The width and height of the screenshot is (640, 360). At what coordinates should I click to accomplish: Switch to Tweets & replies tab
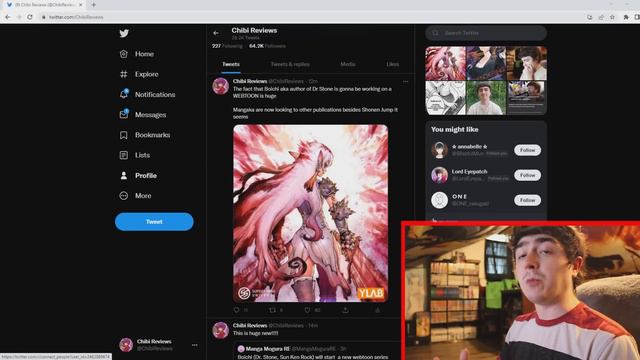[x=290, y=64]
